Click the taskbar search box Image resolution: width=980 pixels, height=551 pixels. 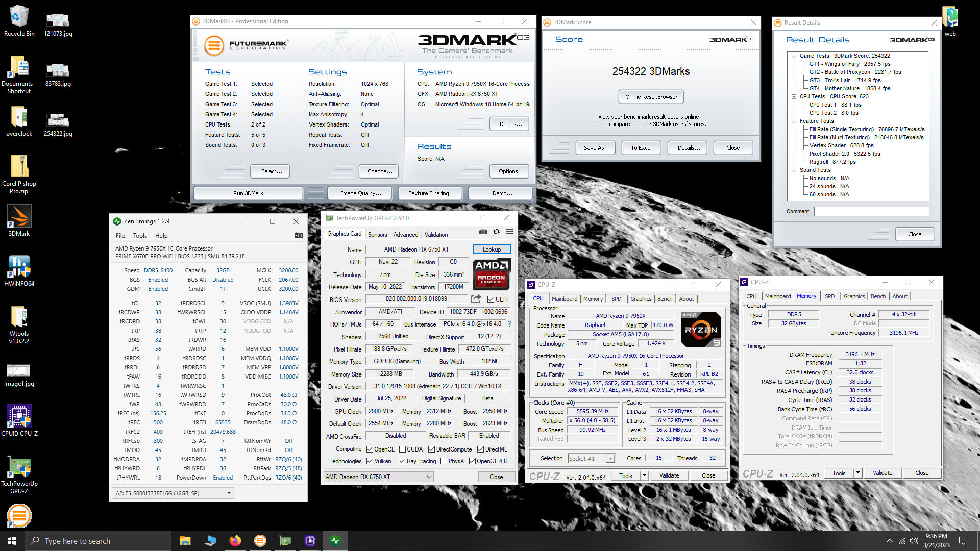(x=98, y=541)
